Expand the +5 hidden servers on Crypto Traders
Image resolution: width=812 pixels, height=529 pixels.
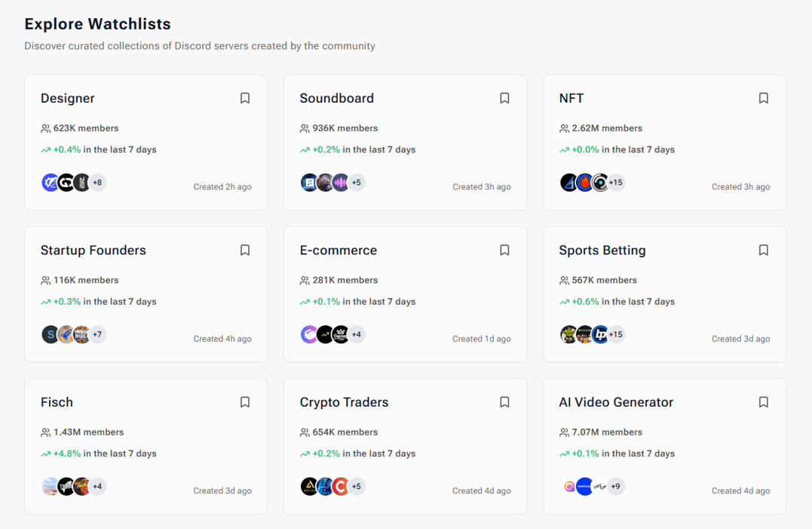coord(356,486)
